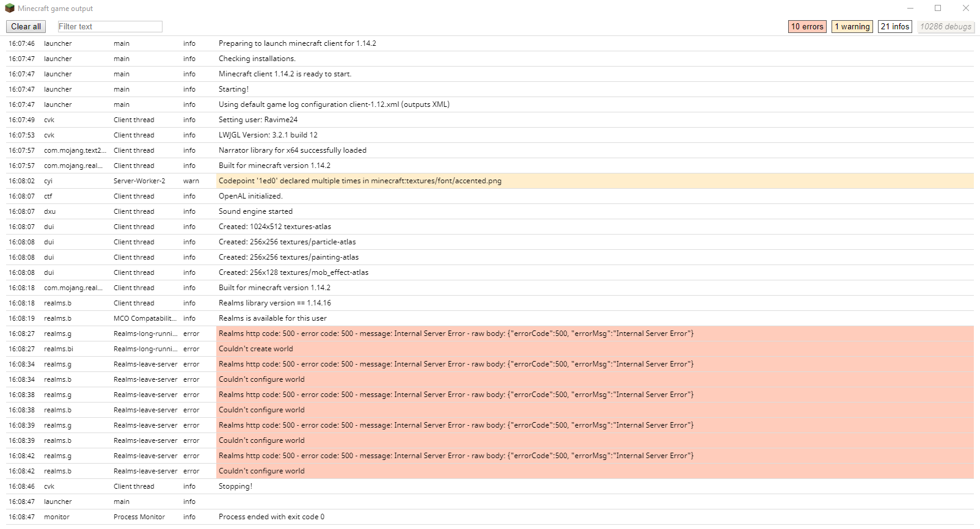Focus the Filter text input field

tap(110, 26)
